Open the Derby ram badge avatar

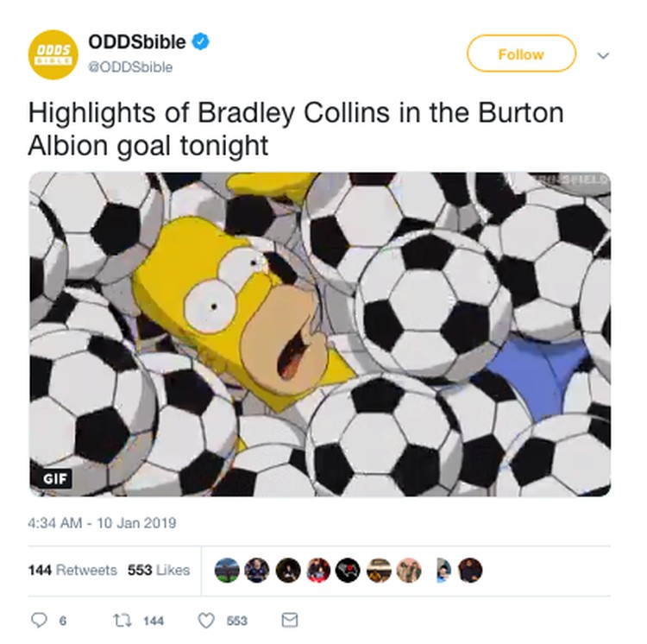coord(348,570)
